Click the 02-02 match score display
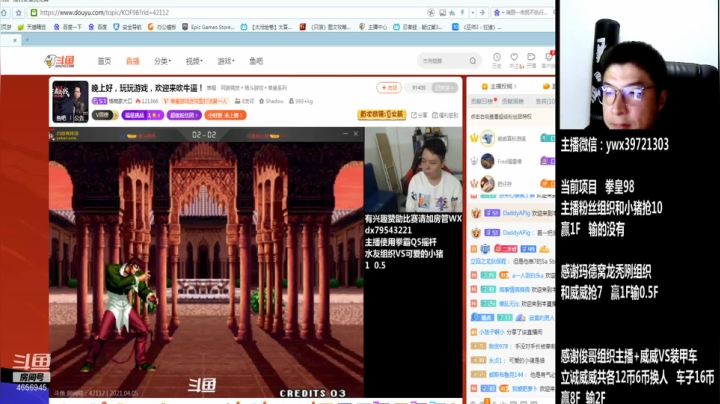The height and width of the screenshot is (404, 720). [204, 135]
